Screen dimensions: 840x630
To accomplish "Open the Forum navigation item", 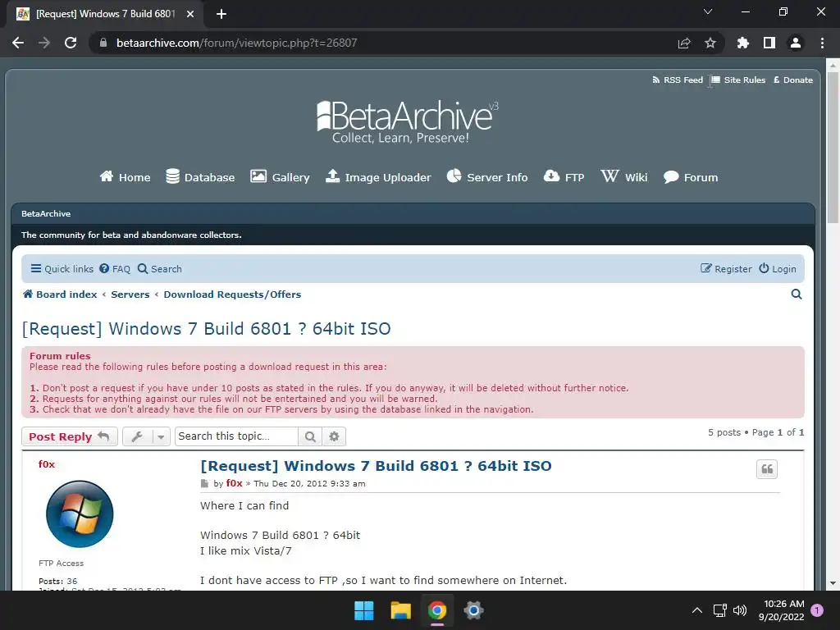I will (x=691, y=177).
